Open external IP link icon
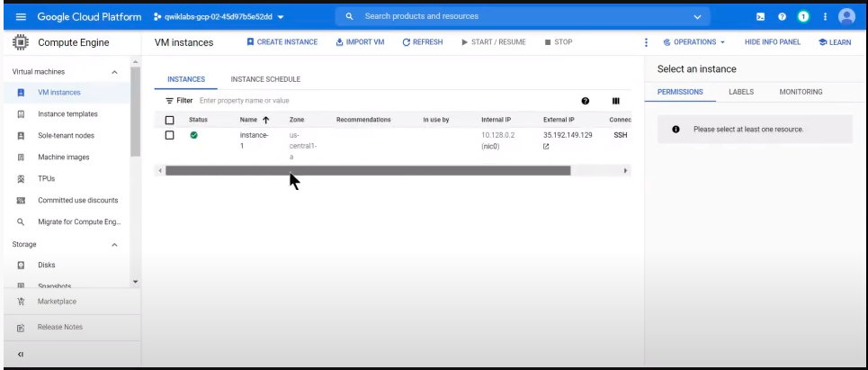This screenshot has width=868, height=370. coord(546,146)
